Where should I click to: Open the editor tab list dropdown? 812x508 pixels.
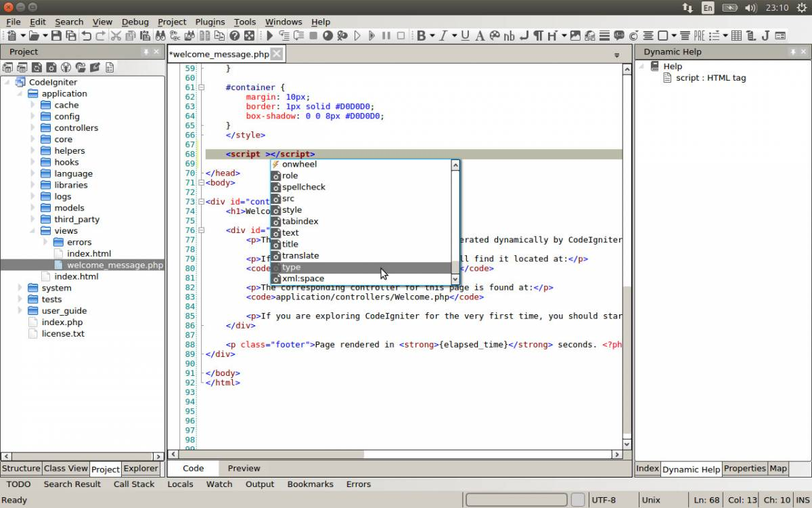(x=616, y=55)
